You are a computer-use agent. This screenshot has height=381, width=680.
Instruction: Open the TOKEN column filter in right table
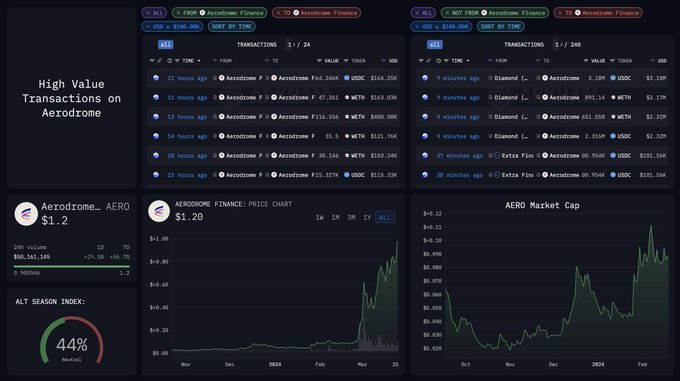click(612, 61)
